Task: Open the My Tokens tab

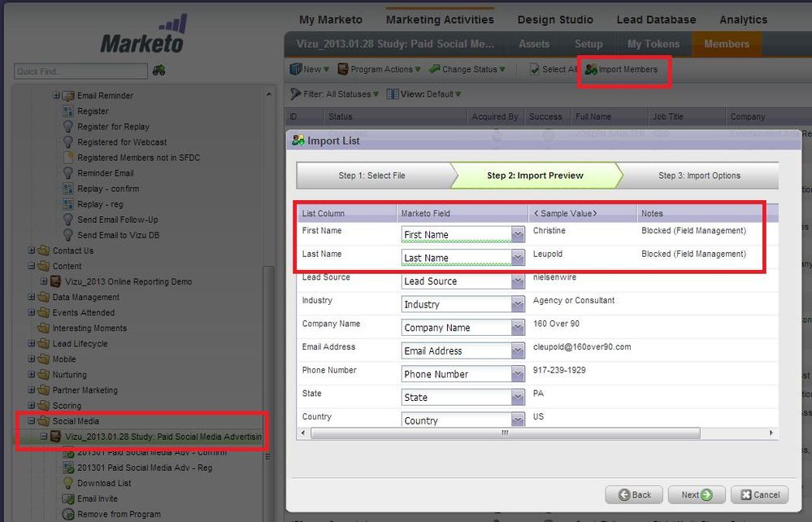Action: coord(654,44)
